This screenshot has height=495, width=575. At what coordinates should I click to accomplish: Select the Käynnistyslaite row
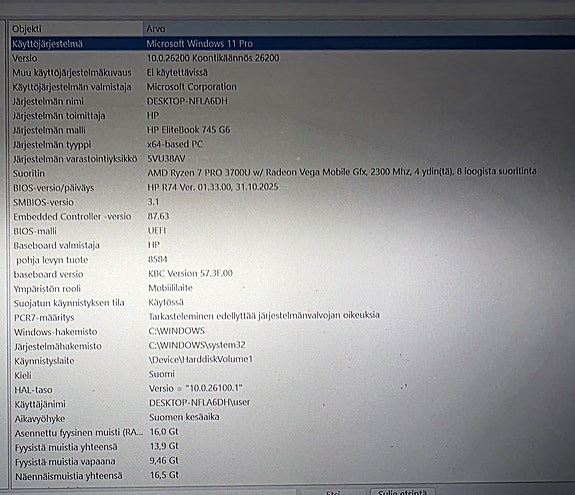(x=293, y=361)
